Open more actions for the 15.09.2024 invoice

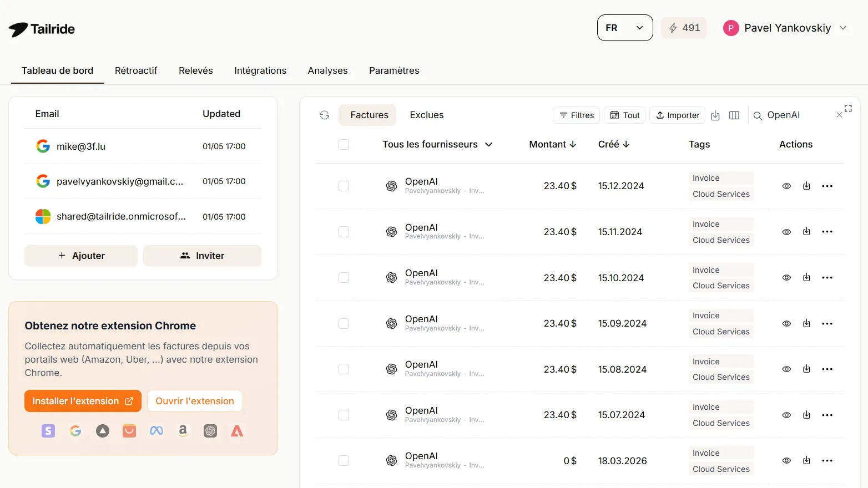827,323
